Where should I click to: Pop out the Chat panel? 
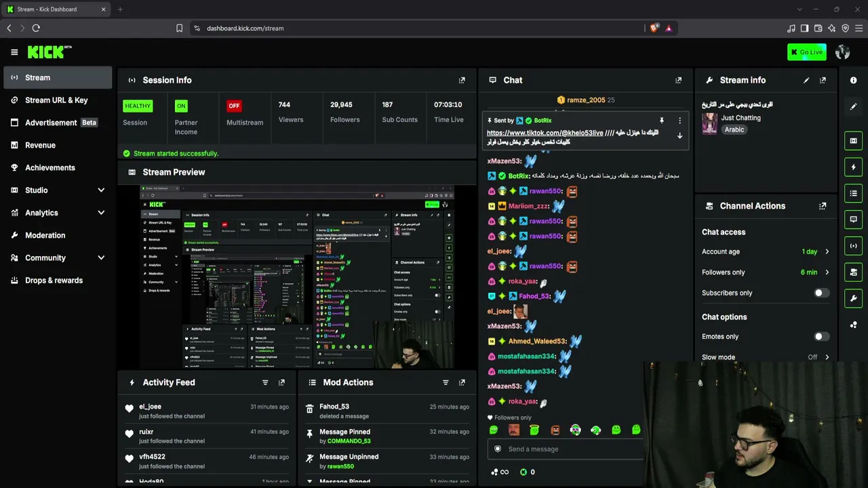coord(678,80)
